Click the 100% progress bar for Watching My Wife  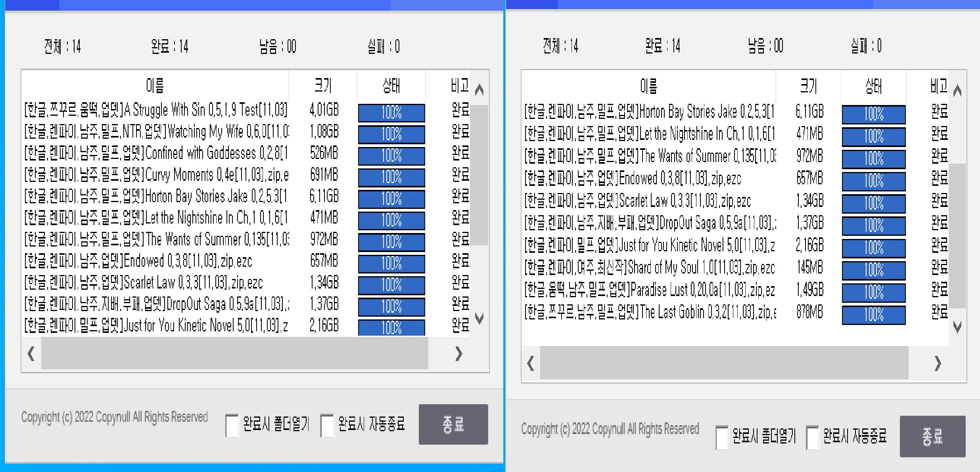tap(391, 134)
